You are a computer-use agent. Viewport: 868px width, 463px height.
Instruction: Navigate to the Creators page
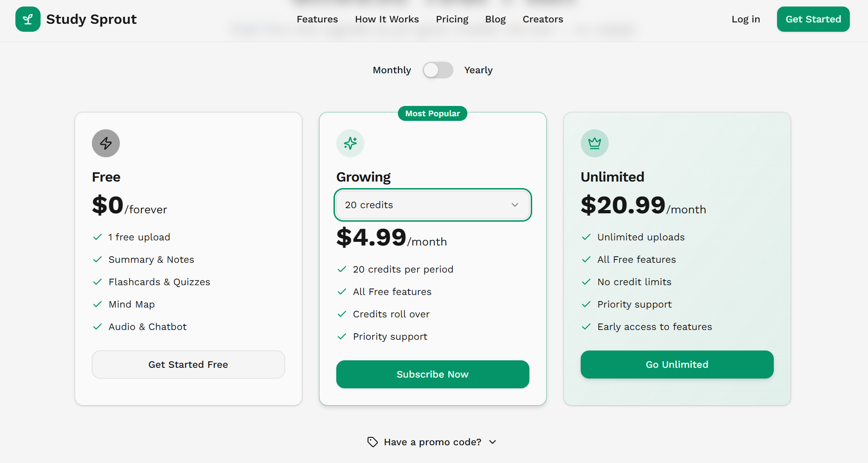click(542, 19)
